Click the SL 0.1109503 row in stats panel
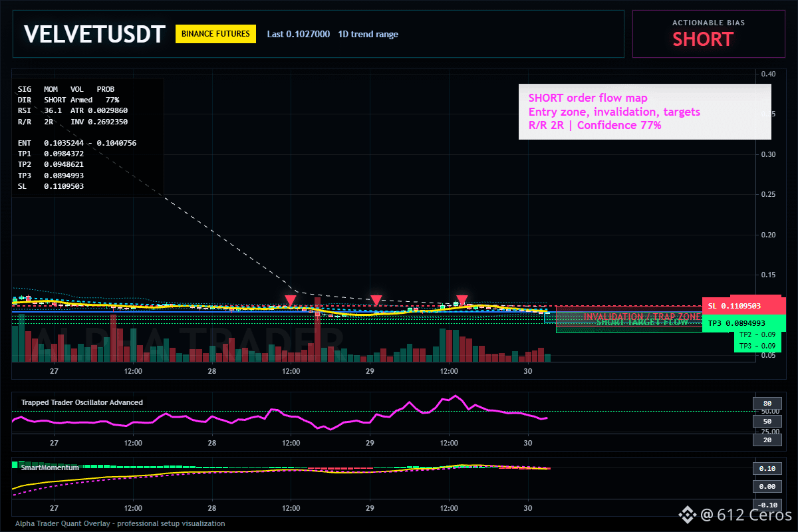The image size is (798, 532). coord(51,186)
